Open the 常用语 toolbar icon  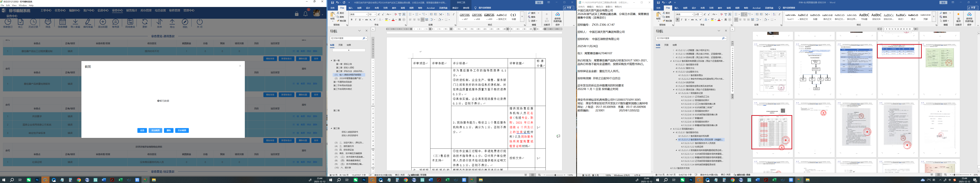point(116,23)
